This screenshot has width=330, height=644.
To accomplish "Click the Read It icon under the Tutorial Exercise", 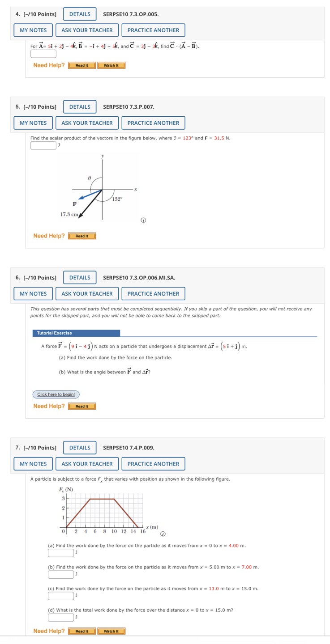I will point(81,406).
